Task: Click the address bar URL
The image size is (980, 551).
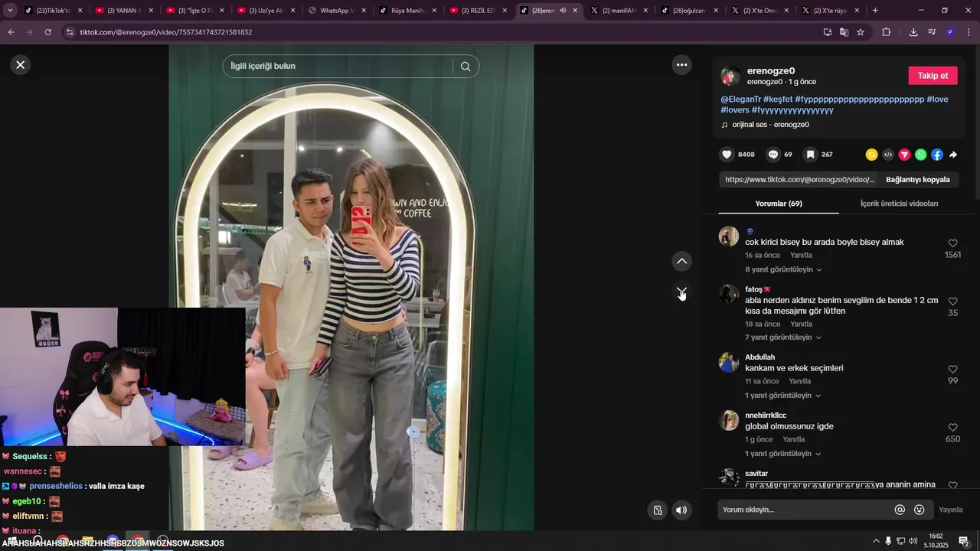Action: pos(166,32)
